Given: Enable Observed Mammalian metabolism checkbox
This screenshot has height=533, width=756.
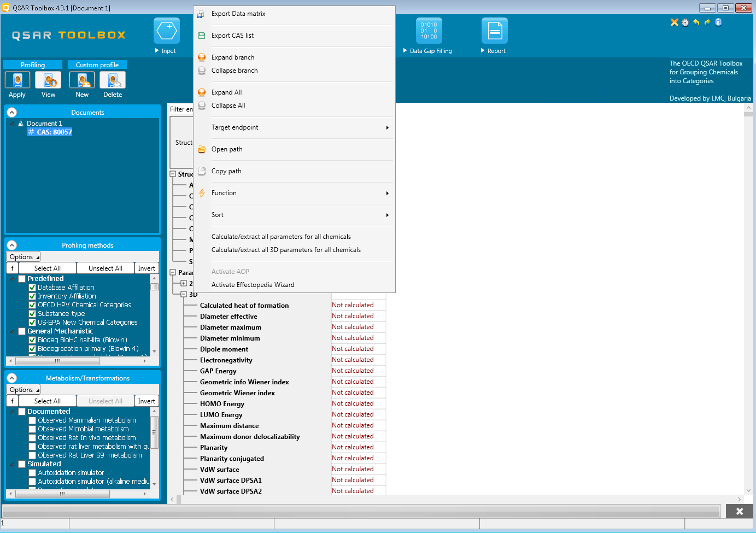Looking at the screenshot, I should point(32,420).
